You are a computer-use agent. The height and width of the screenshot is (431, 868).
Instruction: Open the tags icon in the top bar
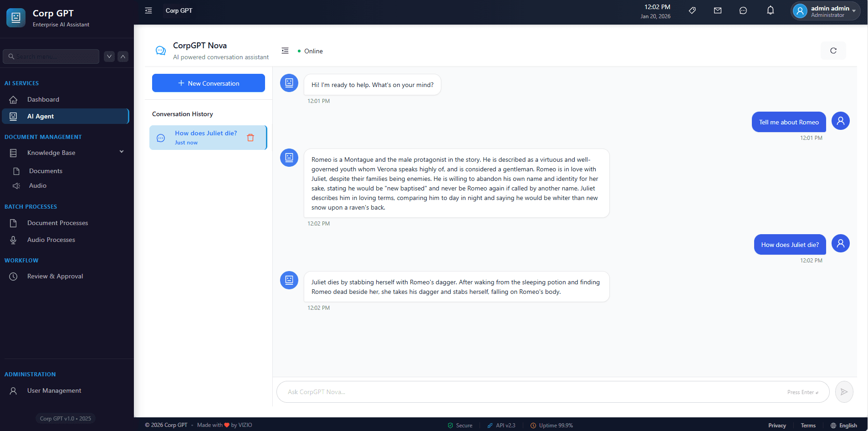pos(693,10)
